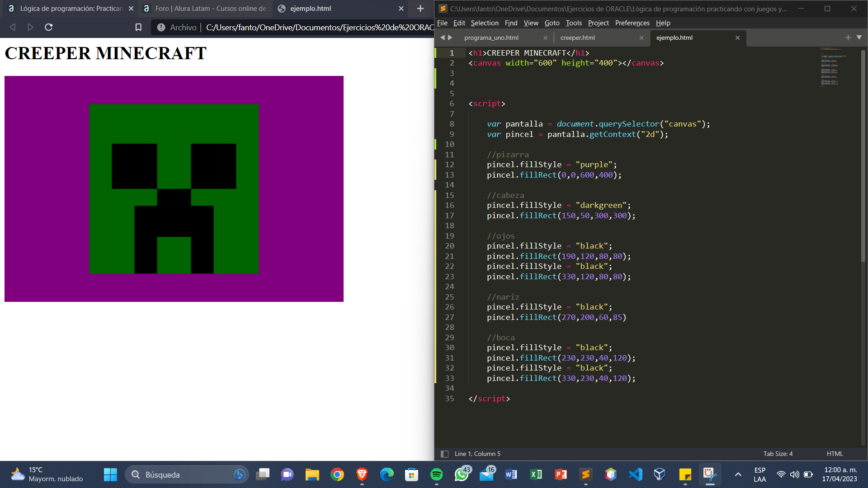Screen dimensions: 868x488
Task: Click the closing </script> tag
Action: (489, 399)
